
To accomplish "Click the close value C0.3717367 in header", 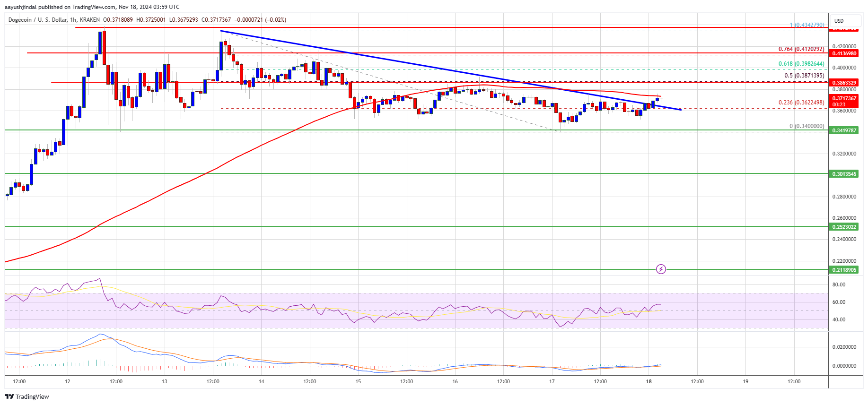I will (x=216, y=20).
